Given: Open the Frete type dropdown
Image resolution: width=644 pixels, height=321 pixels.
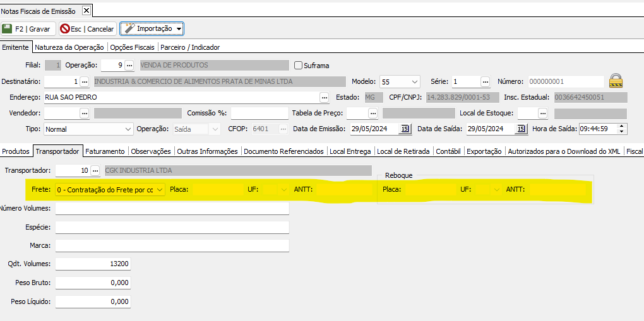Looking at the screenshot, I should pyautogui.click(x=160, y=189).
